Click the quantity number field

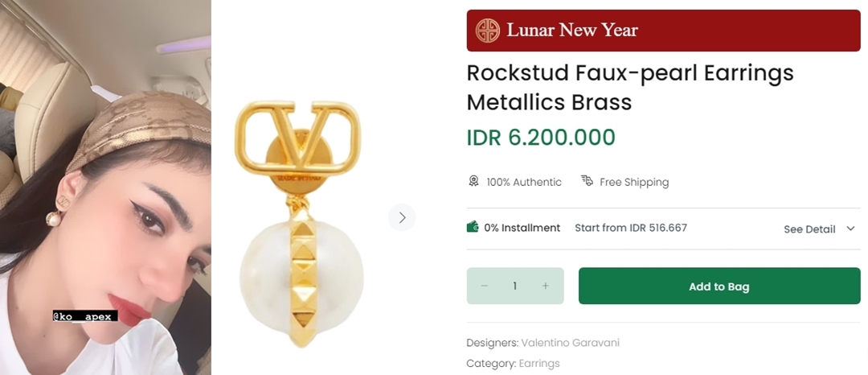514,286
